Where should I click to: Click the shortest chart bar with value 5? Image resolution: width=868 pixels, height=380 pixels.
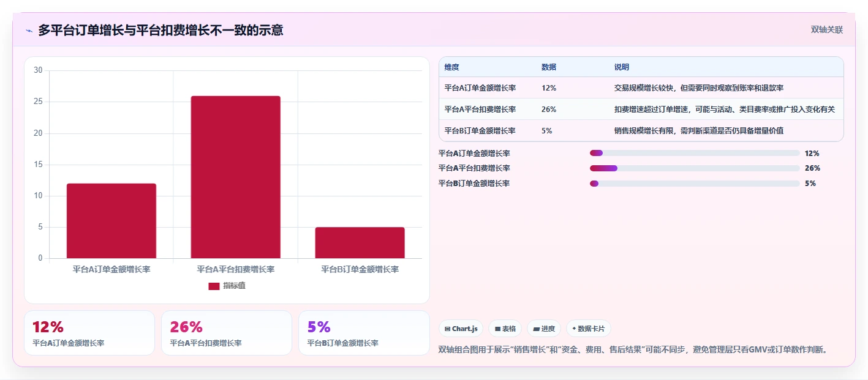360,243
